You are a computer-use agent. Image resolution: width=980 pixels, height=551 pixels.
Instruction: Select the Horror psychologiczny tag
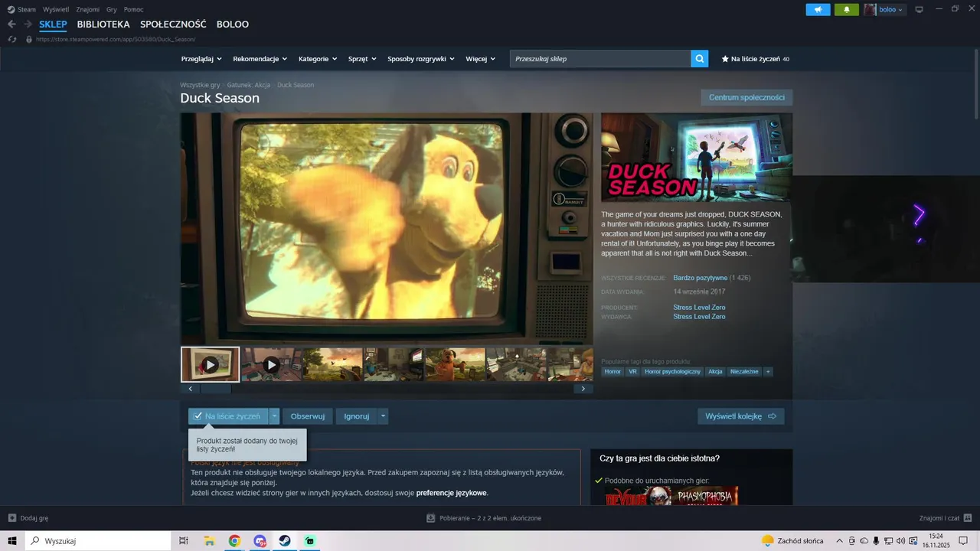pos(672,371)
